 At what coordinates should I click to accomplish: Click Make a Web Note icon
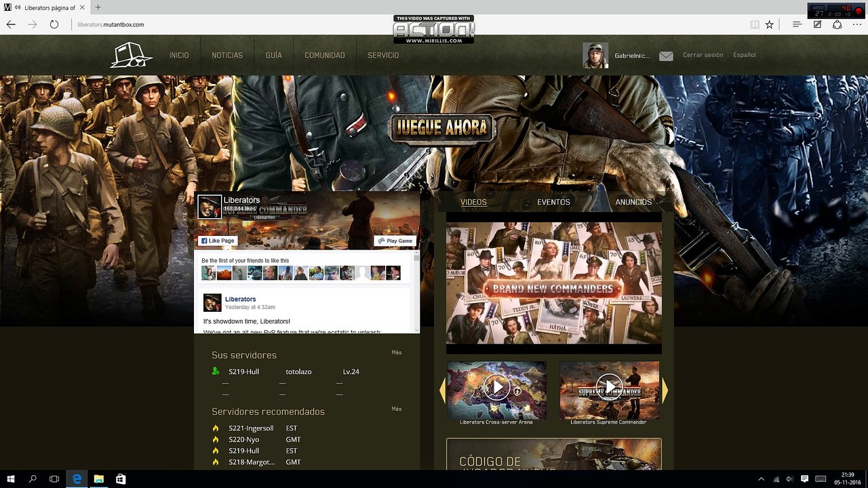click(818, 24)
